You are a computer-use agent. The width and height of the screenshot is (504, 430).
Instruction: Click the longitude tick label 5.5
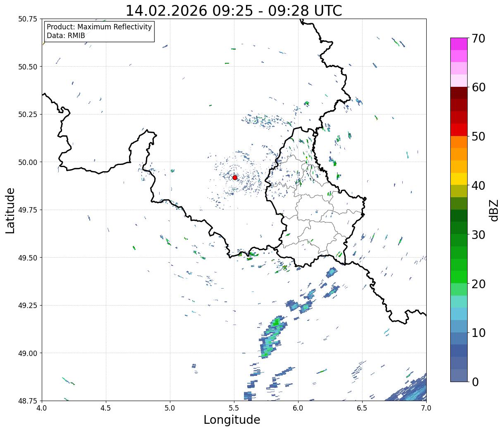point(234,408)
